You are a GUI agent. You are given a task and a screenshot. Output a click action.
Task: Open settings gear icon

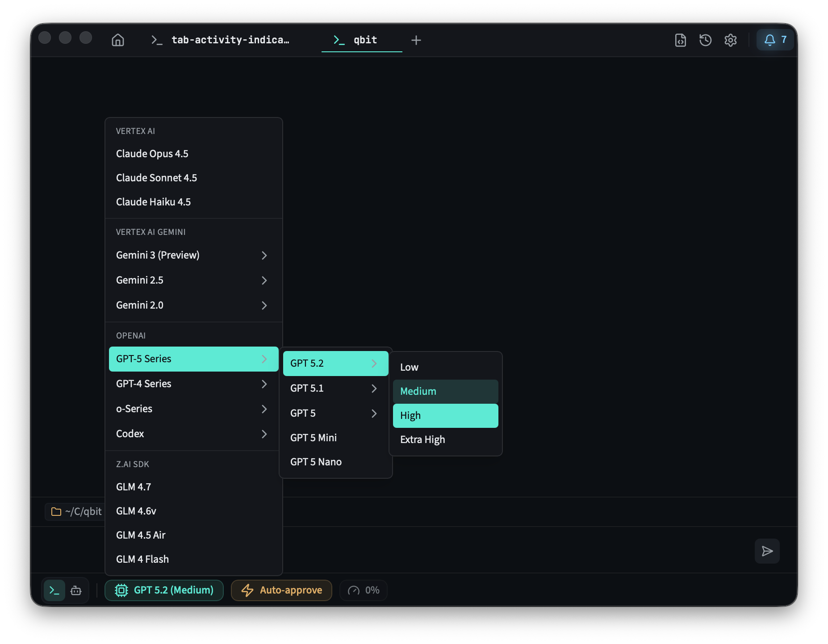pyautogui.click(x=731, y=40)
